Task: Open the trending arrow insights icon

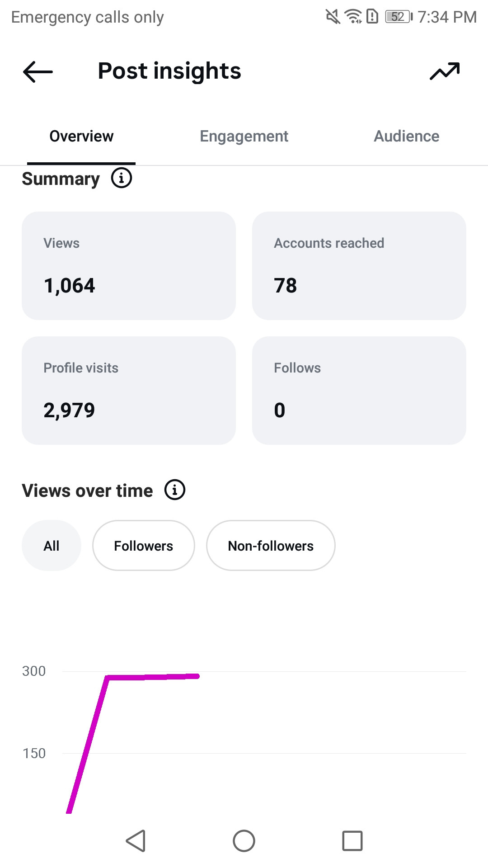Action: pyautogui.click(x=445, y=71)
